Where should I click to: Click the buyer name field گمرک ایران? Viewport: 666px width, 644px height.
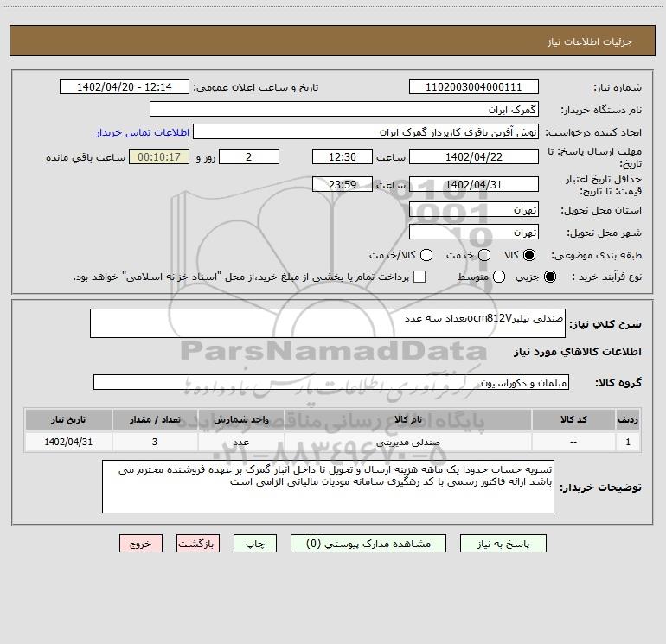click(x=344, y=109)
